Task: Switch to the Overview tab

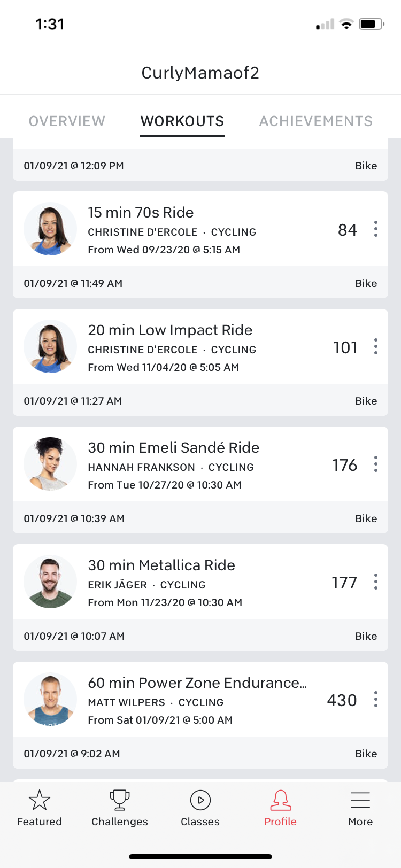Action: [x=67, y=121]
